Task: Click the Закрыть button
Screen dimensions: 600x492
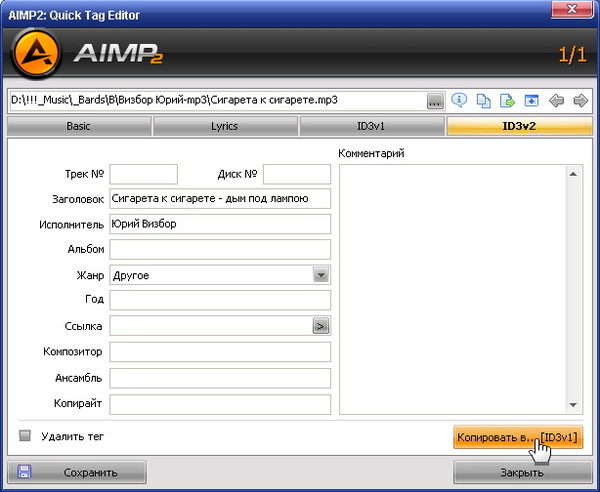Action: (x=523, y=472)
